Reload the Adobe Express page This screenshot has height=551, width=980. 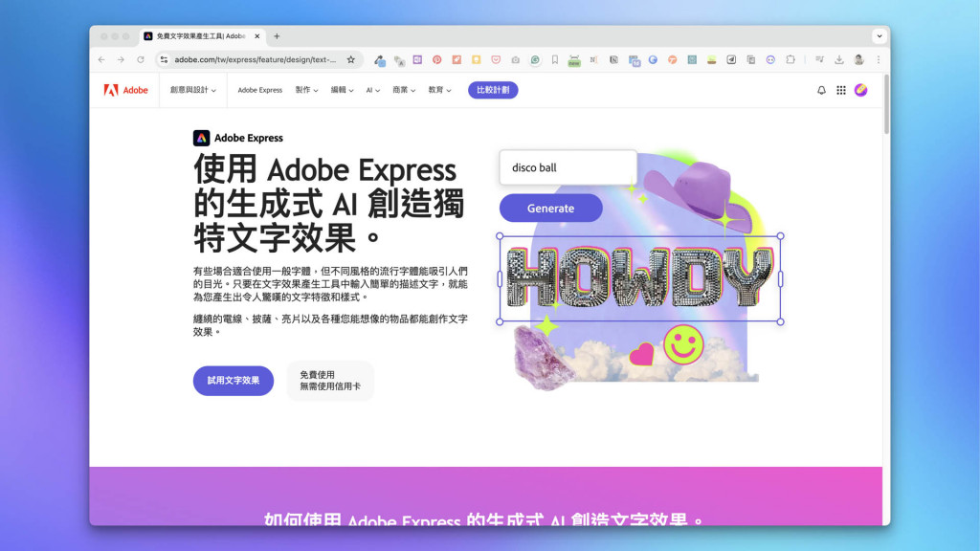coord(141,60)
